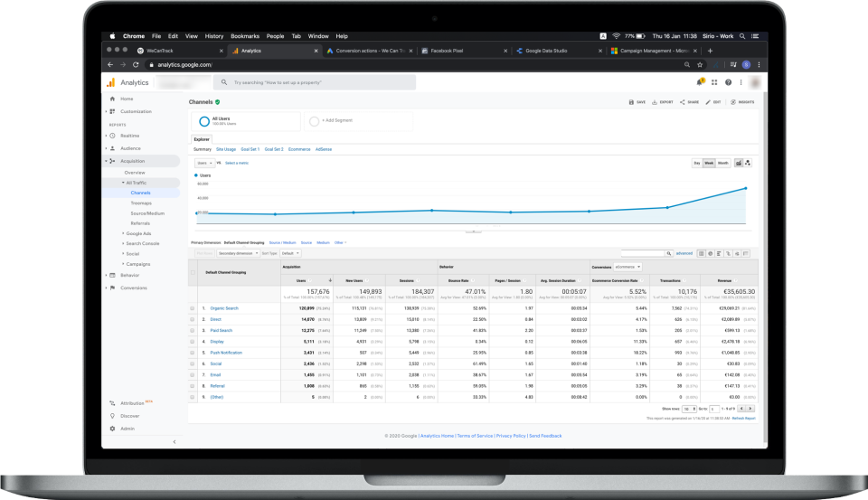The image size is (868, 500).
Task: Open the Chrome History menu
Action: pyautogui.click(x=214, y=36)
